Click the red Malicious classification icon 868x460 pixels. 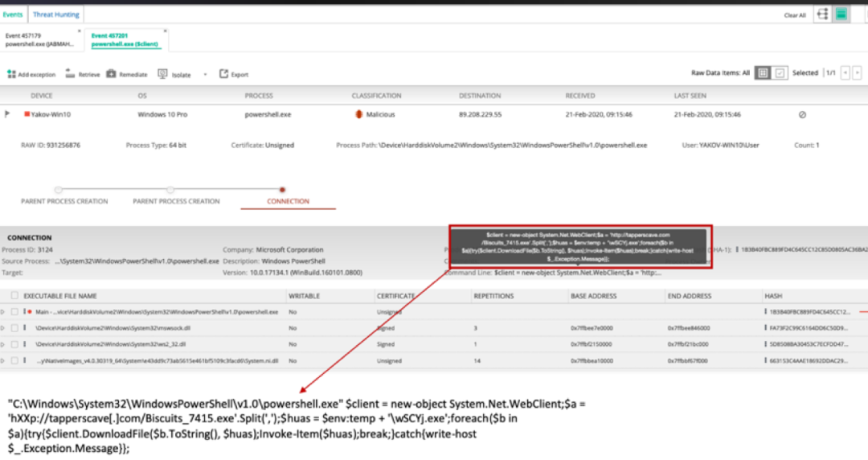(358, 114)
